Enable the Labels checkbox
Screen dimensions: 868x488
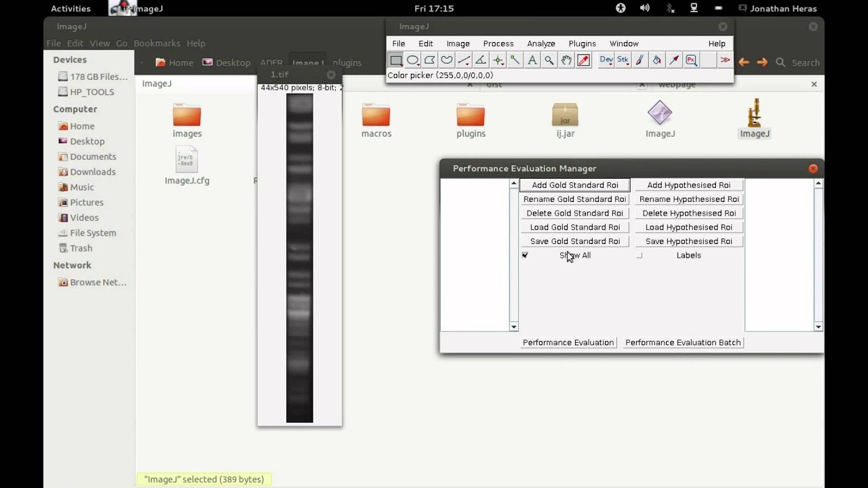point(639,256)
